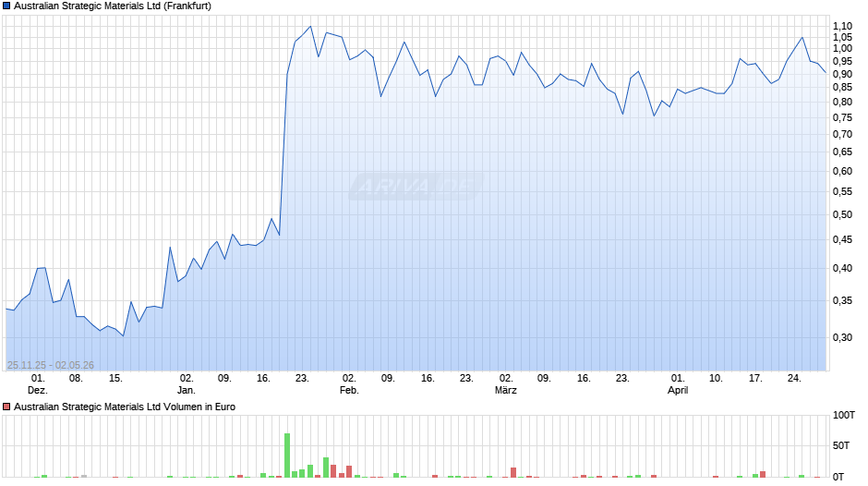The image size is (868, 486).
Task: Click the 1,05 price axis label
Action: click(842, 37)
